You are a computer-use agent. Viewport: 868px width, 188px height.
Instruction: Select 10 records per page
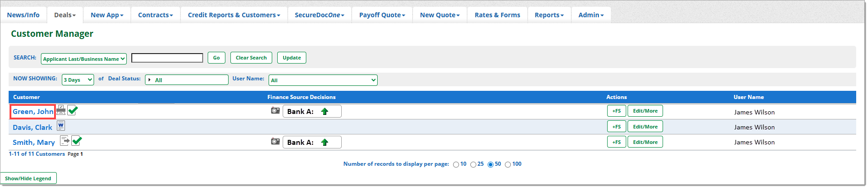[456, 165]
